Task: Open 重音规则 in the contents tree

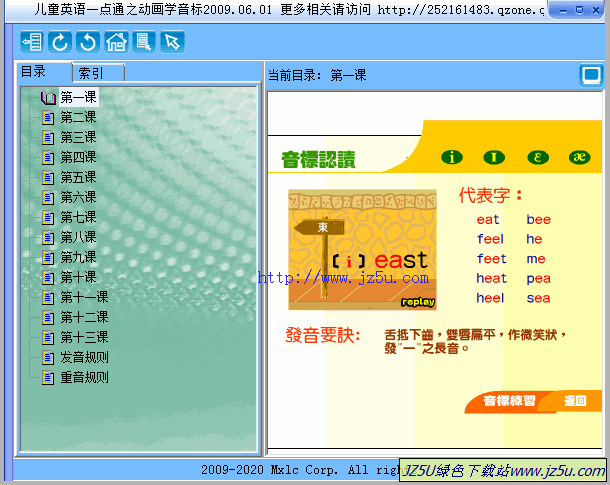Action: [84, 377]
